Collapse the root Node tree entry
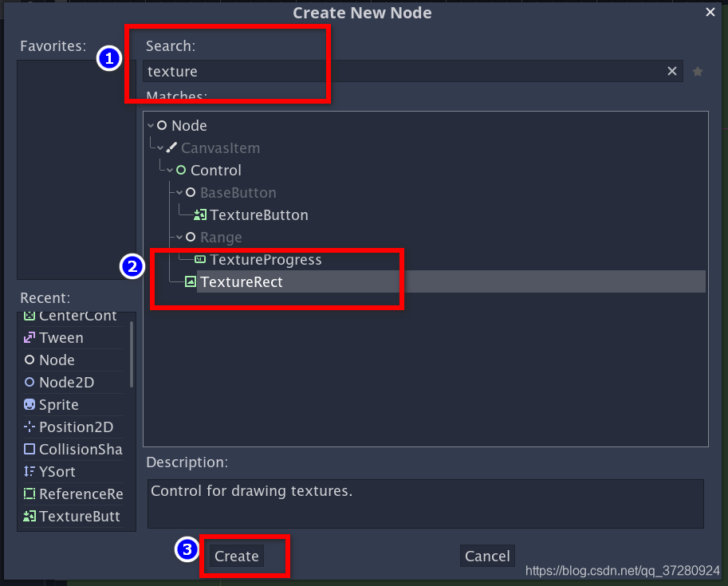 click(x=151, y=125)
